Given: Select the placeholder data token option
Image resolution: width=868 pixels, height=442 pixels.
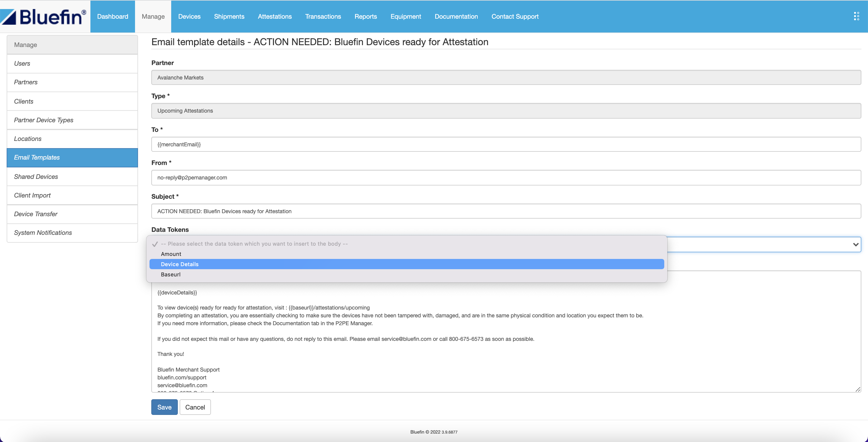Looking at the screenshot, I should pos(407,244).
